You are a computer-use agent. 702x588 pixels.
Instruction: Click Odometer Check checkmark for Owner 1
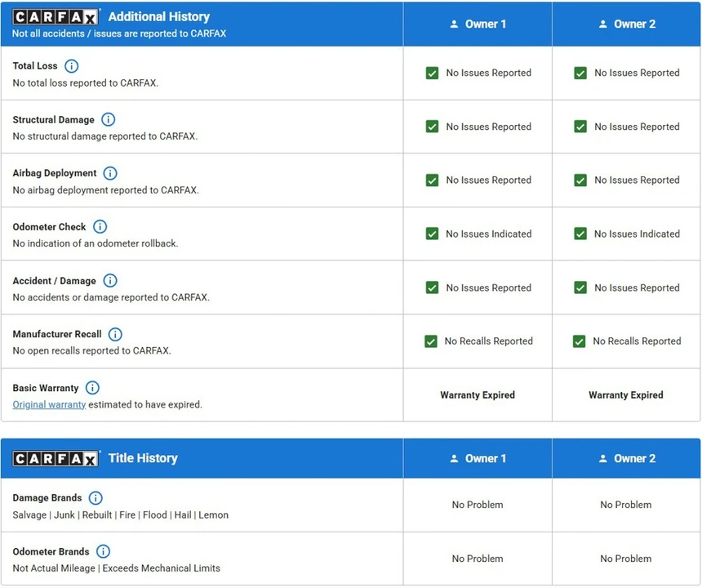(x=432, y=234)
